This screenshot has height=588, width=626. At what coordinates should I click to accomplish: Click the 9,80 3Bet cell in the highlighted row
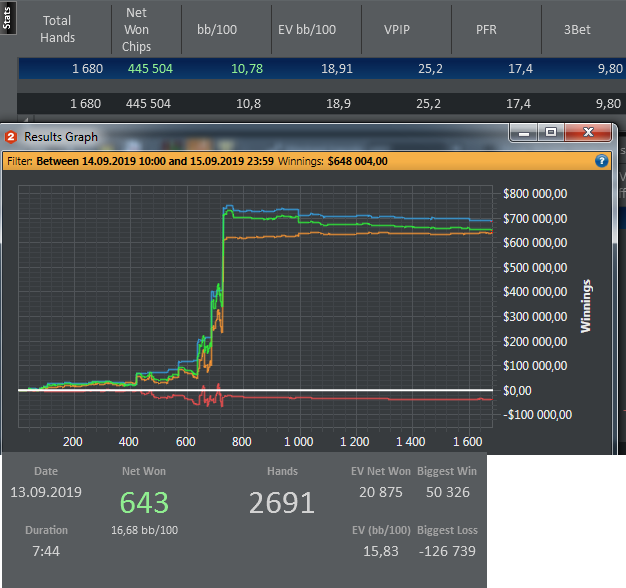click(610, 69)
